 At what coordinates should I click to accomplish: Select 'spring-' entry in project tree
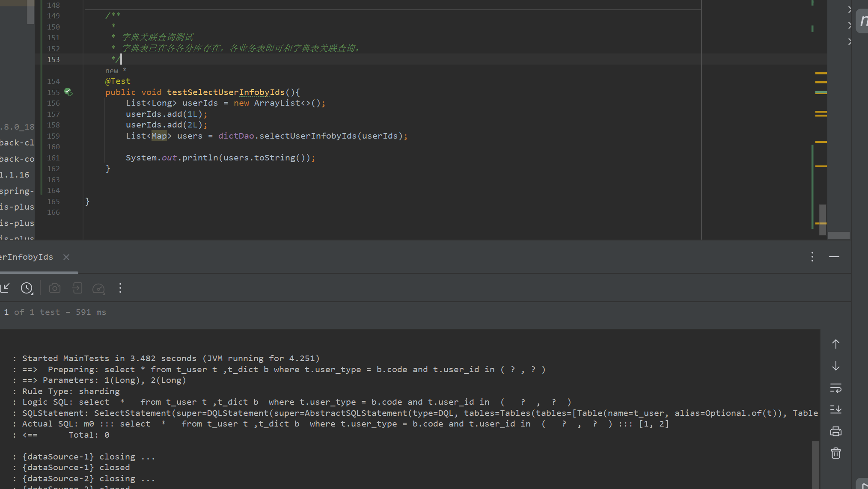pyautogui.click(x=17, y=191)
